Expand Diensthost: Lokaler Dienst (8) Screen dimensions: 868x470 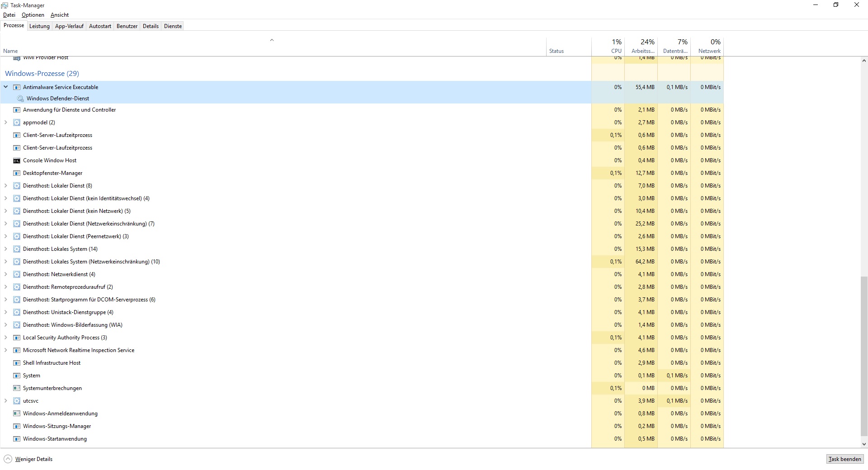pyautogui.click(x=6, y=186)
